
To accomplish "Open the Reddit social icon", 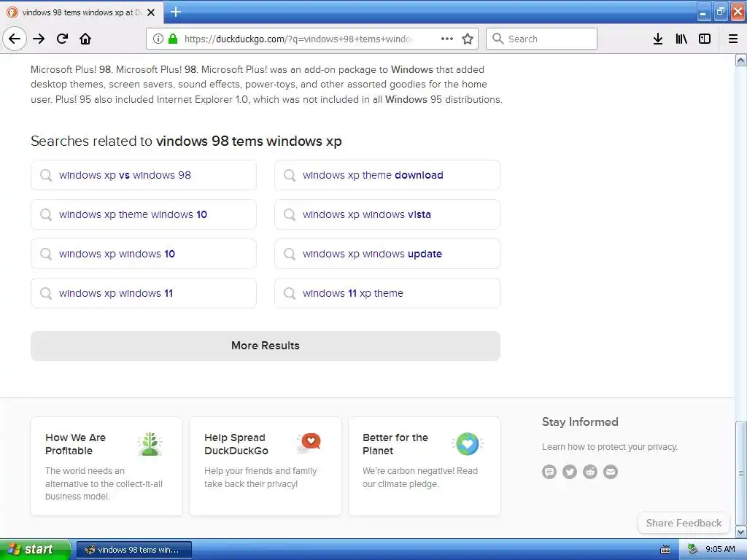I will coord(590,472).
